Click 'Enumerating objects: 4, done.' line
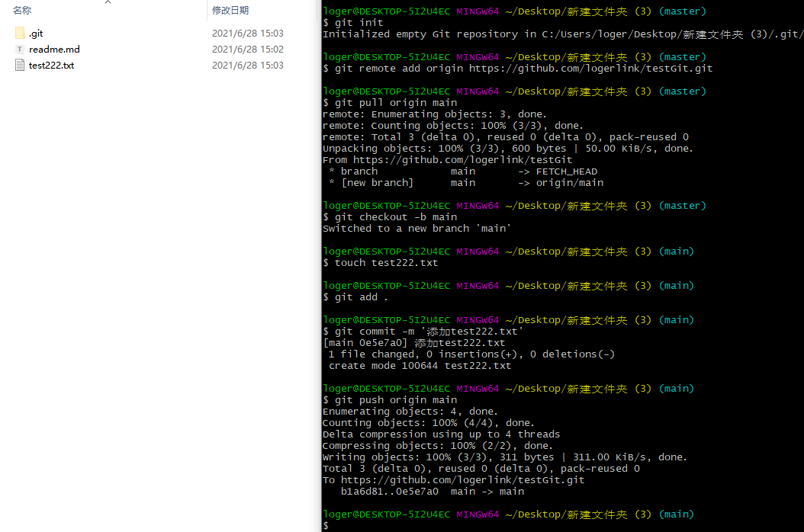 coord(410,412)
